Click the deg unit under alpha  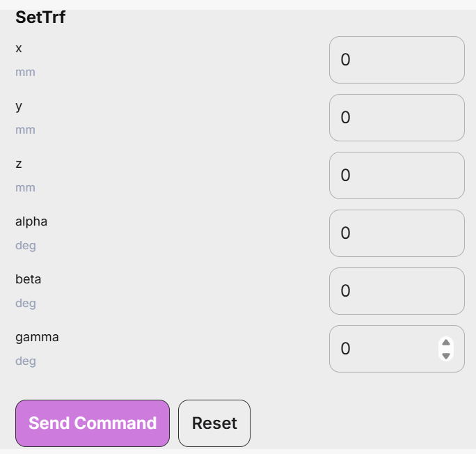coord(26,245)
